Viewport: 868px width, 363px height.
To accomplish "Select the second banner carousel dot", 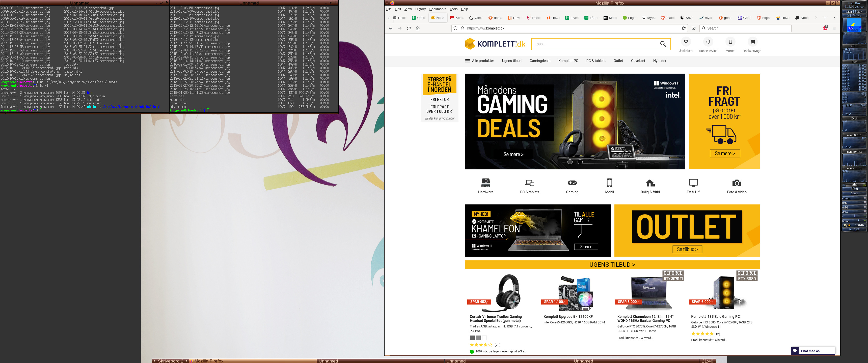I will [580, 162].
